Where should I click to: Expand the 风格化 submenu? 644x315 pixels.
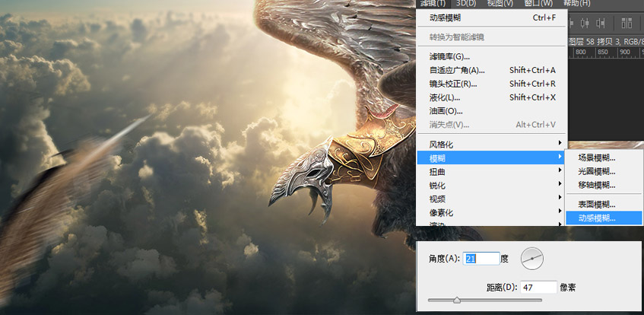[x=492, y=145]
